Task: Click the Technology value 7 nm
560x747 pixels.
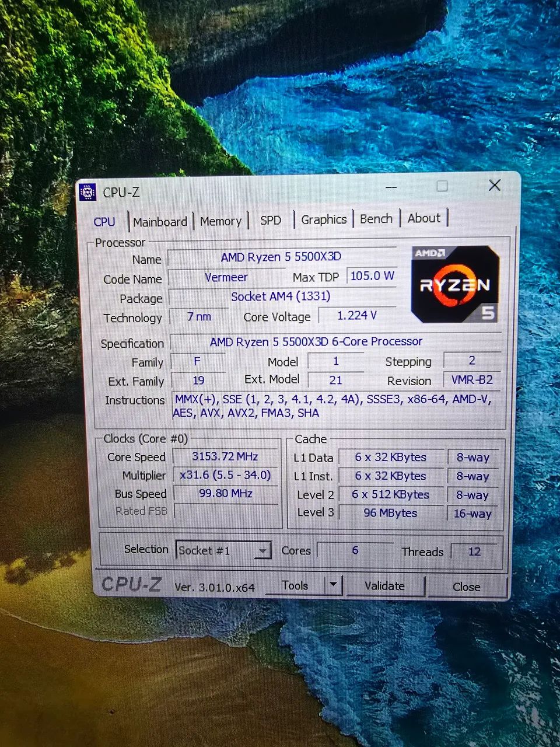Action: point(199,316)
